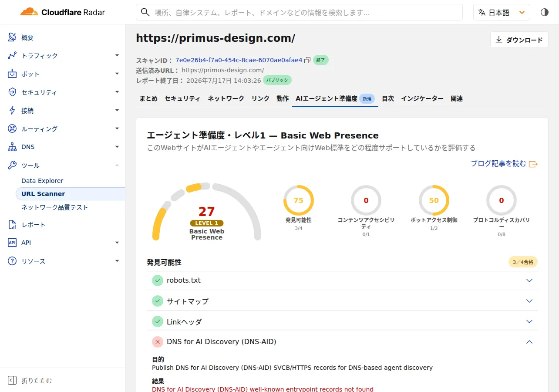Image resolution: width=559 pixels, height=392 pixels.
Task: Click the コンテンツアクセシビリティ score ring
Action: click(x=366, y=200)
